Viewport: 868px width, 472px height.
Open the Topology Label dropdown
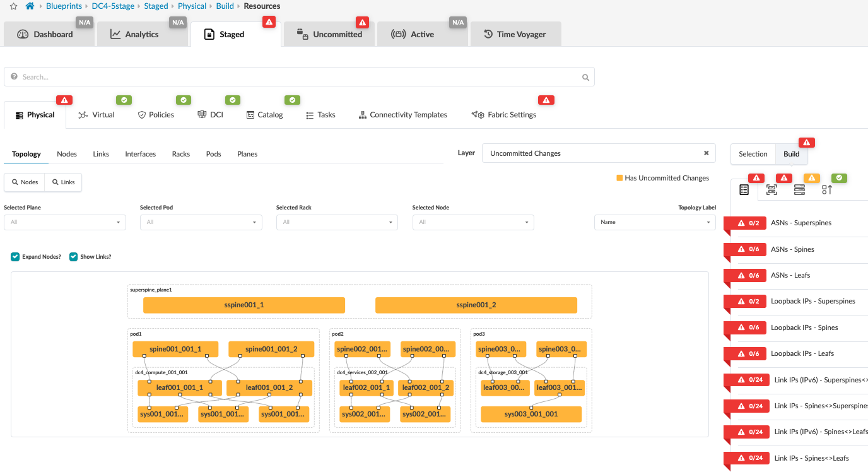(655, 222)
